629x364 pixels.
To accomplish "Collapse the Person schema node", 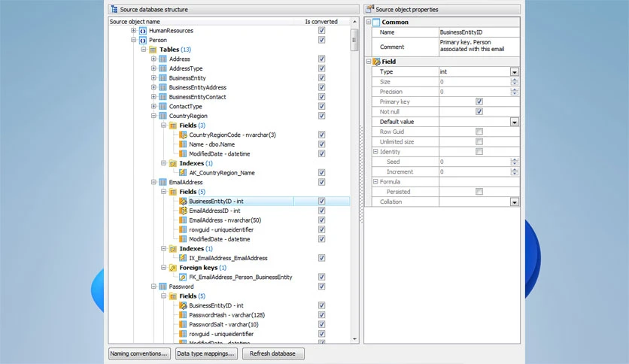I will coord(134,40).
